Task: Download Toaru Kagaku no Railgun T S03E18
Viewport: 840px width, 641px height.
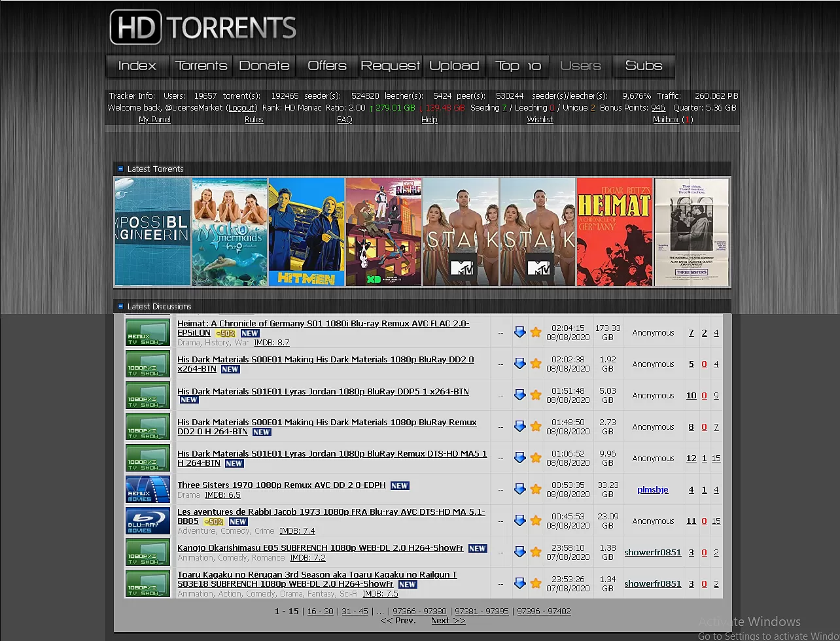Action: coord(520,583)
